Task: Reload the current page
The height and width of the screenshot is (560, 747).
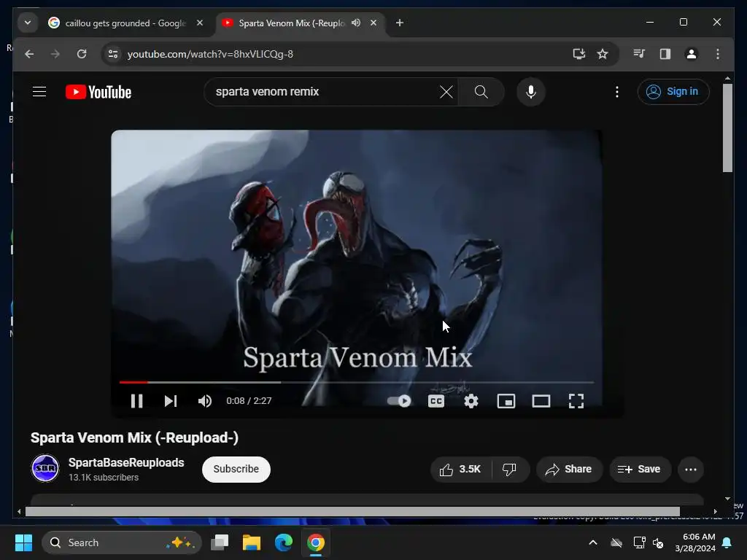Action: tap(82, 54)
